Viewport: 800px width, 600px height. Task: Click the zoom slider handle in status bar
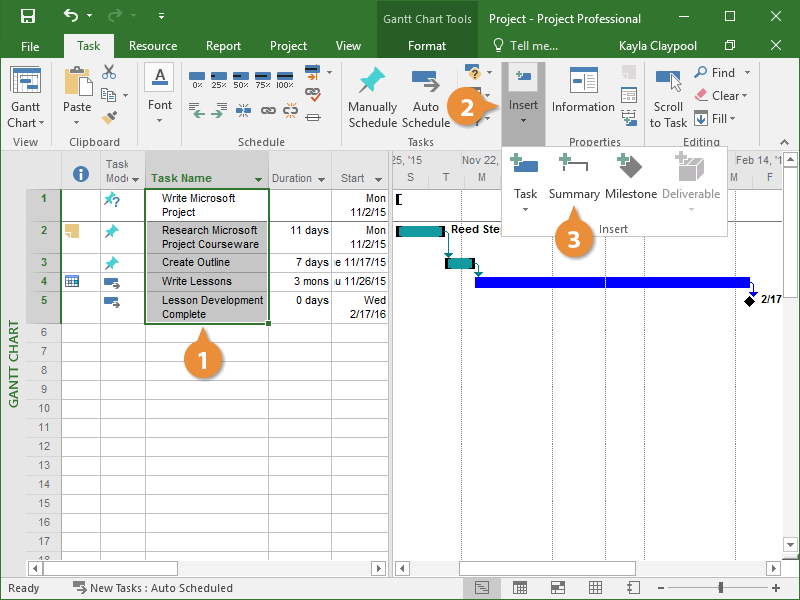pyautogui.click(x=720, y=588)
